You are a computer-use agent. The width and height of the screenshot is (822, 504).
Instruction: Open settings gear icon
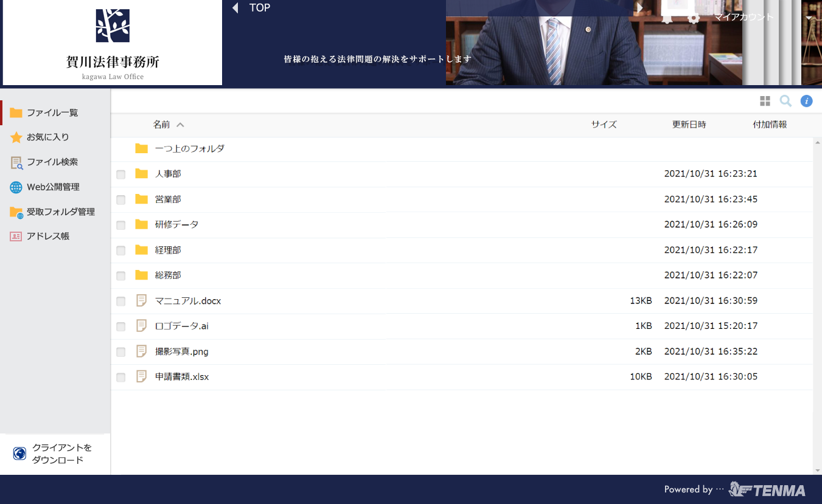[x=693, y=18]
